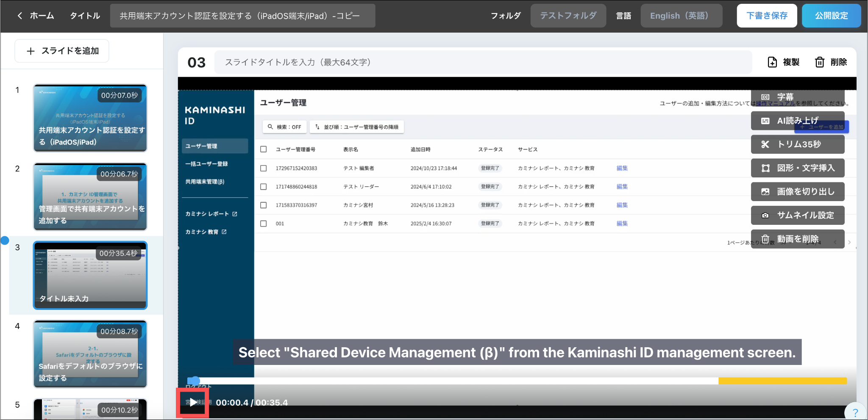Click the スライドを追加 button
Viewport: 868px width, 420px height.
62,51
